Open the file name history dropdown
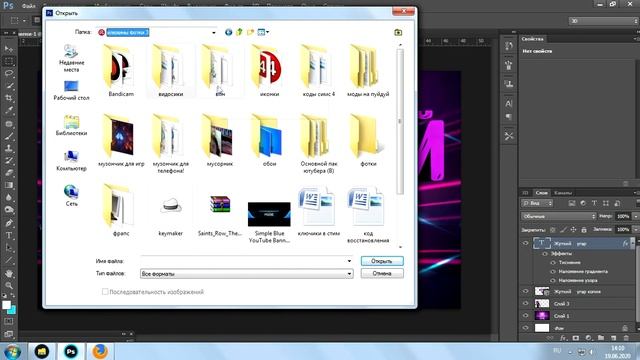 click(349, 261)
